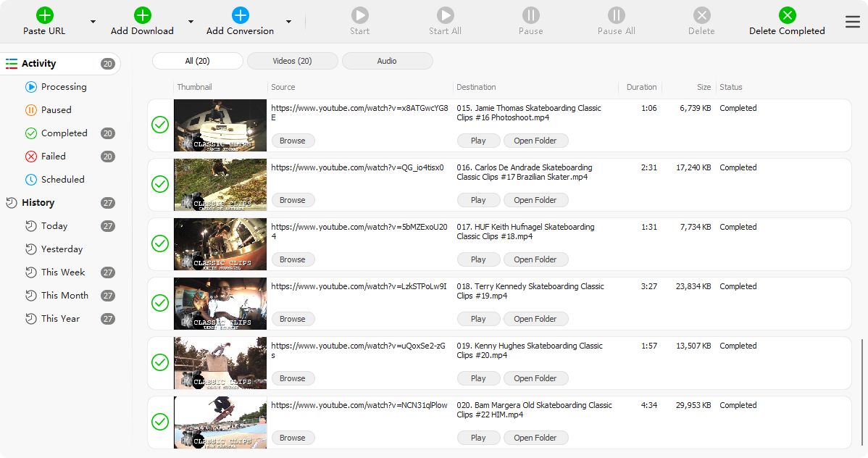This screenshot has width=868, height=458.
Task: Click the Start All toolbar button
Action: pos(445,21)
